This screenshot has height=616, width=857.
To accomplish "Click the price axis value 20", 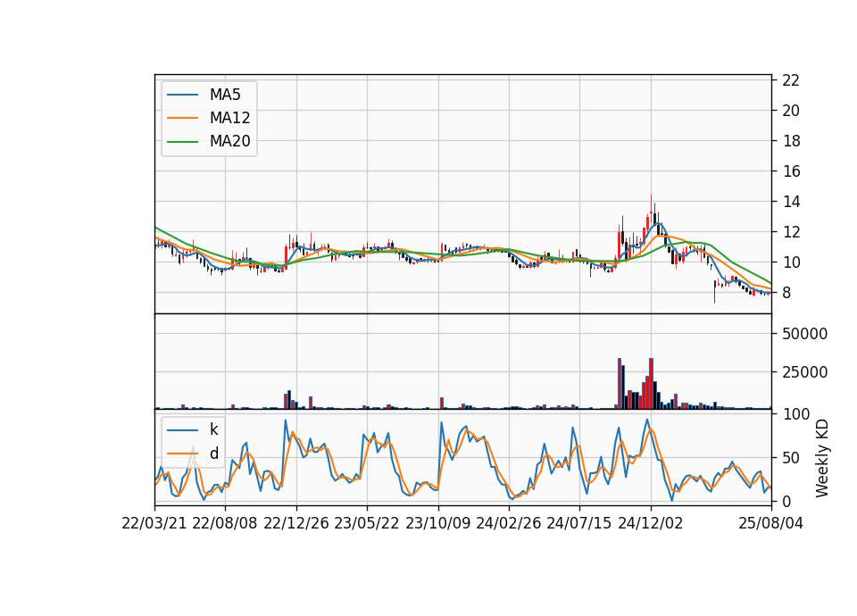I will click(791, 111).
